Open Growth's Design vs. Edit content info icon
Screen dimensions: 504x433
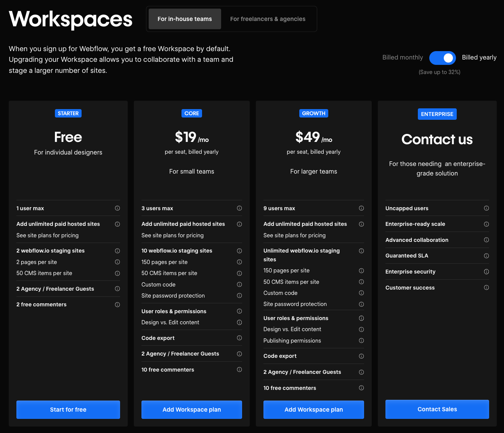click(x=361, y=330)
